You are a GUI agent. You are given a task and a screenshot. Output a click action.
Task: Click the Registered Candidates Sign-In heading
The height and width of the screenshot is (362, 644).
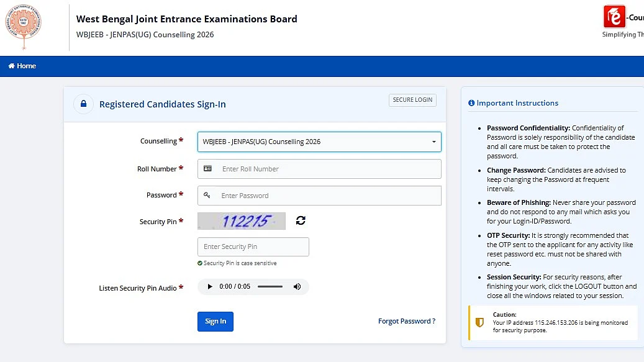tap(163, 104)
